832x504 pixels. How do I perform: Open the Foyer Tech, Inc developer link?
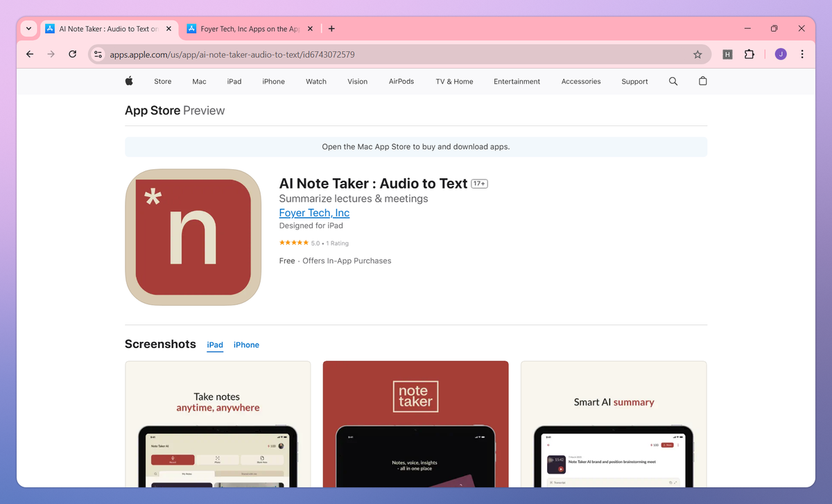[x=314, y=213]
